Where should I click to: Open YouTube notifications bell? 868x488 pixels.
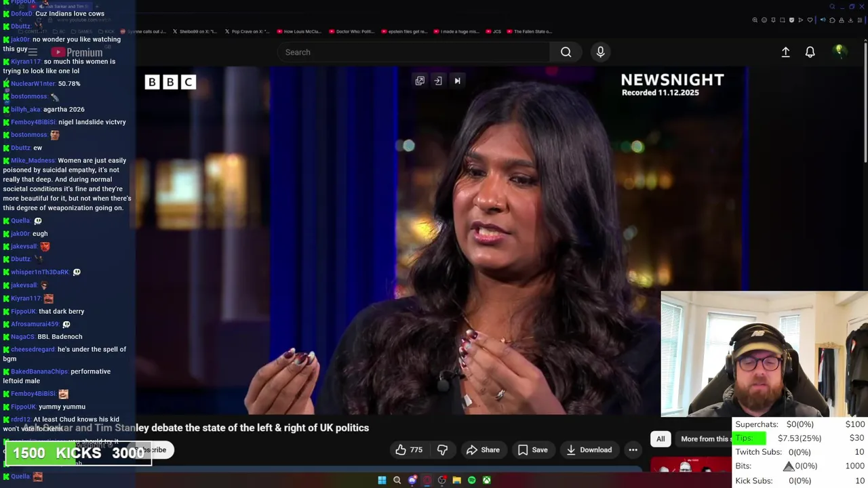810,52
